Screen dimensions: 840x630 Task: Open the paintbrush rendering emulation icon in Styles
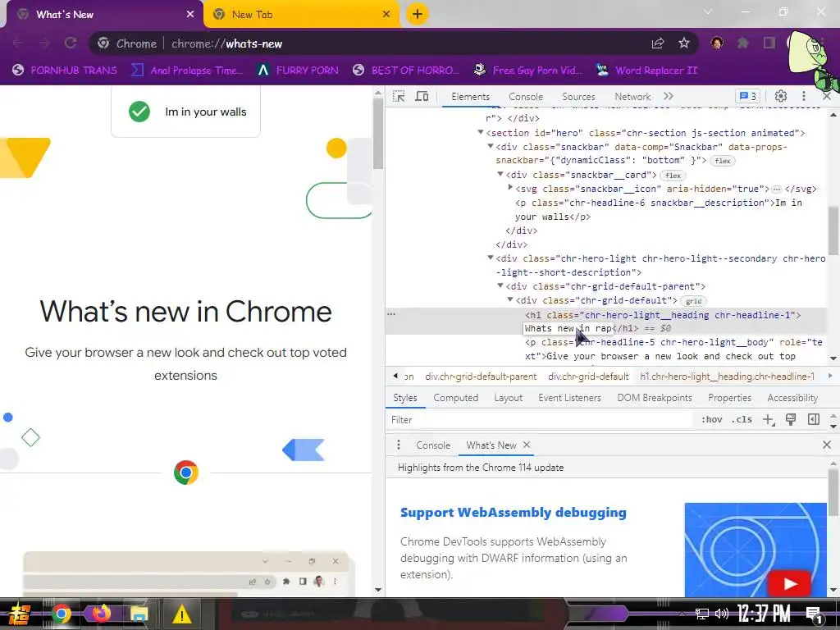coord(791,419)
